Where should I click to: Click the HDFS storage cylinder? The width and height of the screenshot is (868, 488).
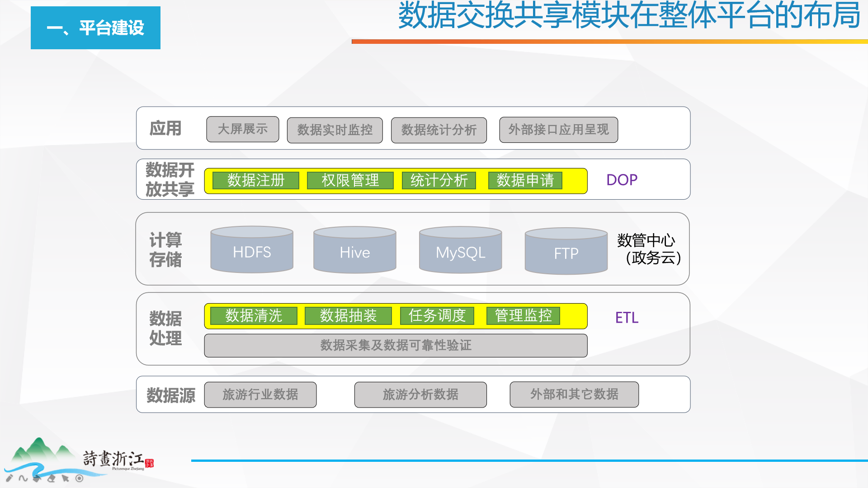point(252,250)
